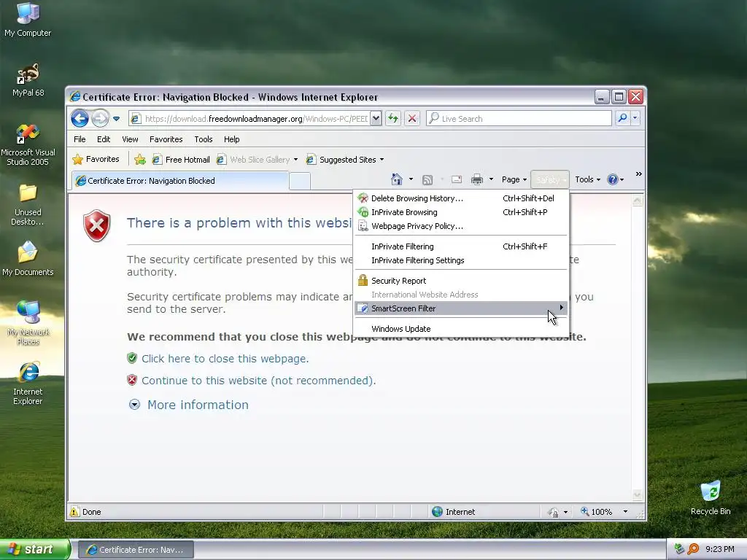Viewport: 747px width, 560px height.
Task: Select InPrivate Filtering menu item
Action: pyautogui.click(x=461, y=246)
